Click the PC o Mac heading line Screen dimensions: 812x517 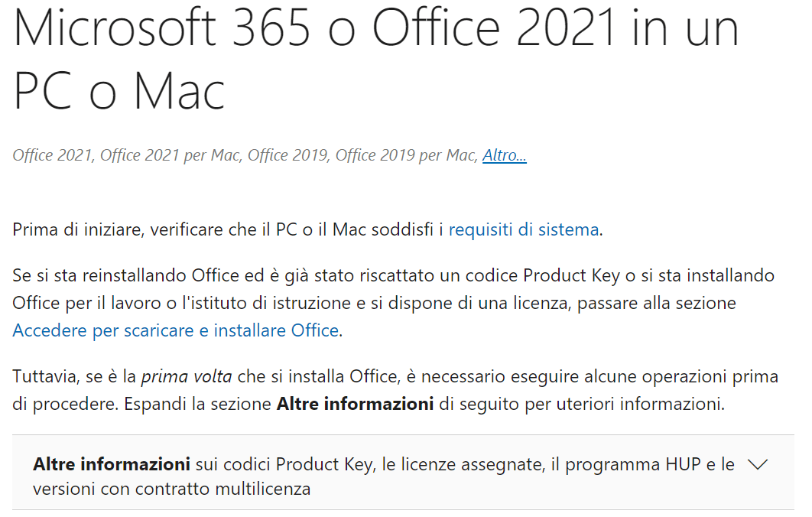click(x=119, y=91)
